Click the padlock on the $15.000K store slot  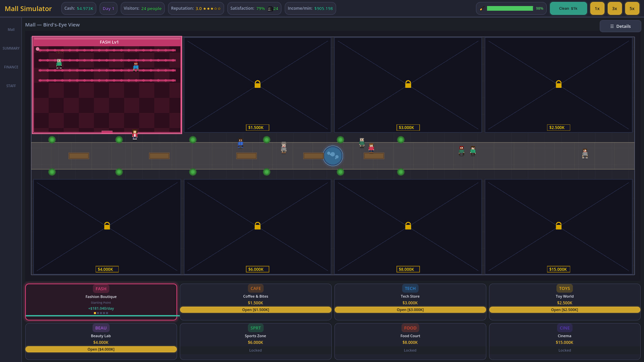pos(558,226)
